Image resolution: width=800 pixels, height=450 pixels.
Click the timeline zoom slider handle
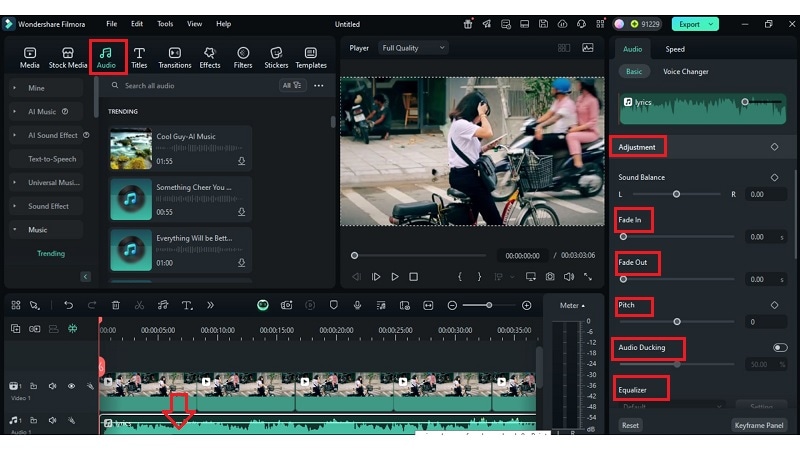click(489, 305)
